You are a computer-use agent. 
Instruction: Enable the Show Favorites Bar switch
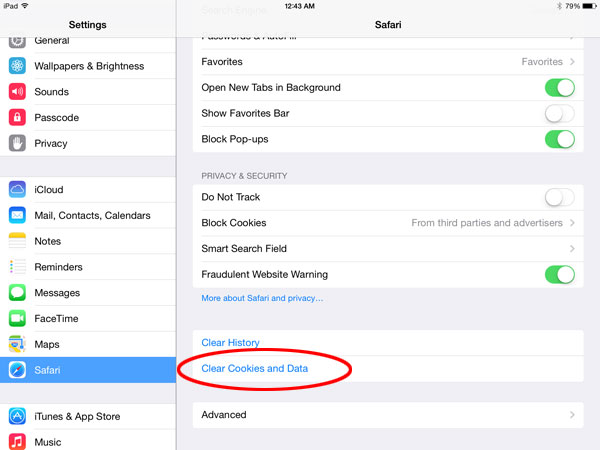point(559,114)
